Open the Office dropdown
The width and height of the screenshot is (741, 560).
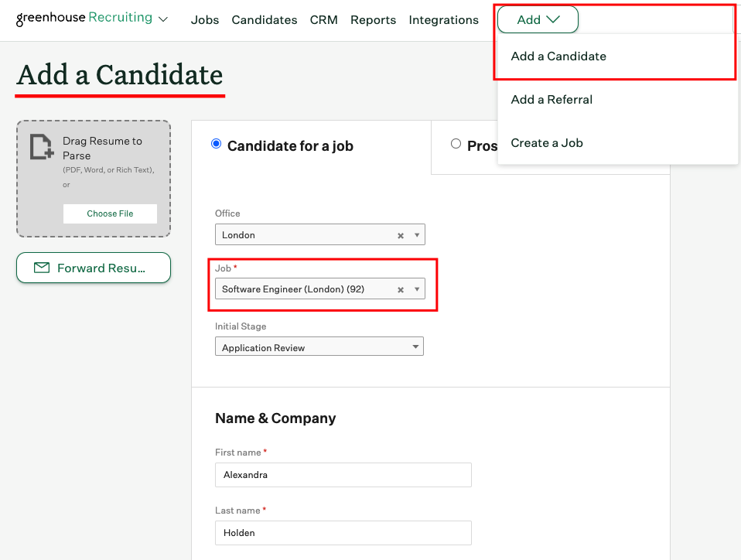click(x=418, y=234)
